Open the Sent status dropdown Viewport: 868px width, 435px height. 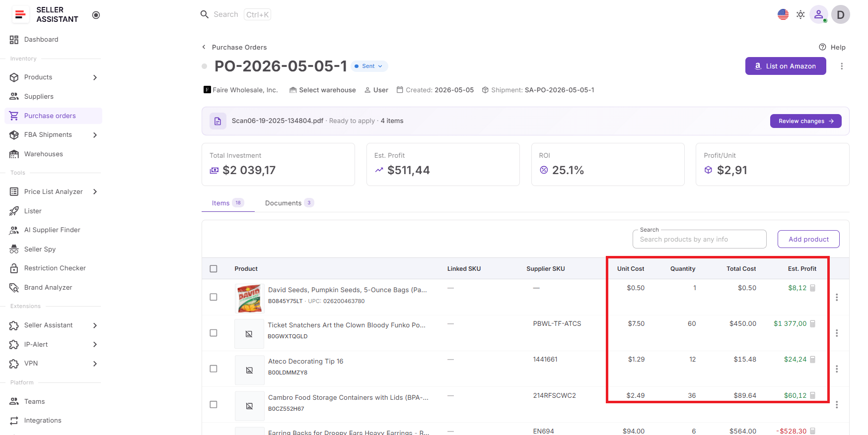[369, 66]
